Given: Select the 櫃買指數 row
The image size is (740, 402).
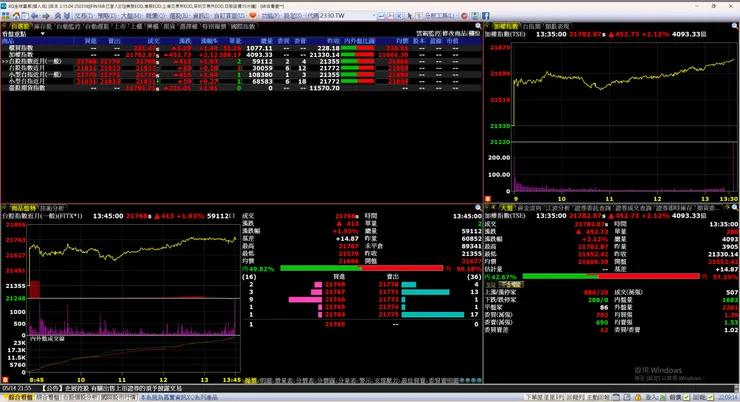Looking at the screenshot, I should (x=241, y=48).
